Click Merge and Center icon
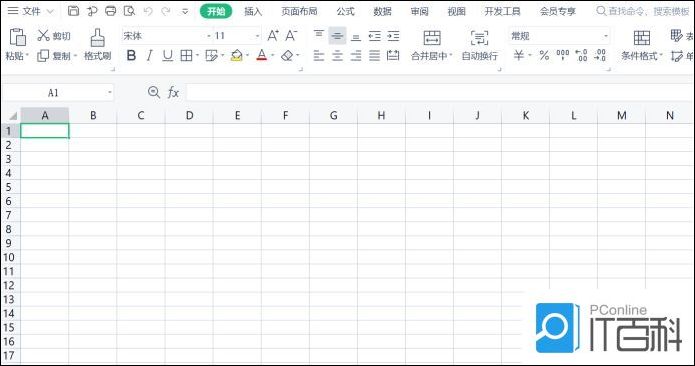Viewport: 695px width, 366px height. click(x=432, y=38)
